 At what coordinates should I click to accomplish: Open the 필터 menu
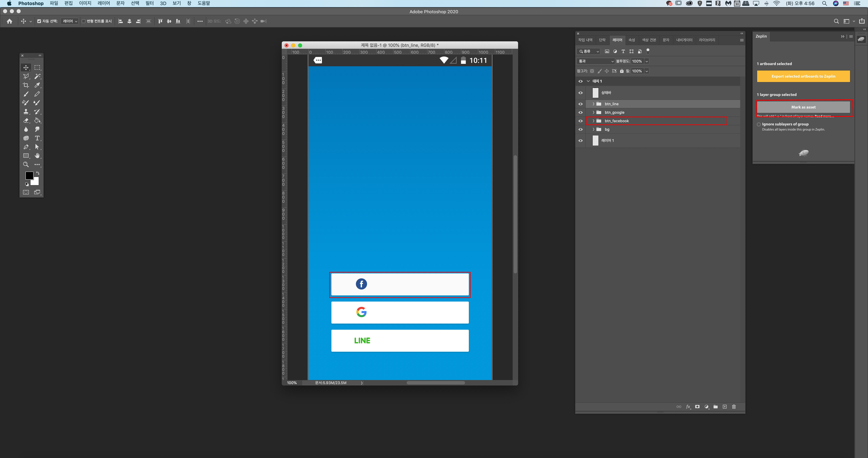[x=149, y=3]
